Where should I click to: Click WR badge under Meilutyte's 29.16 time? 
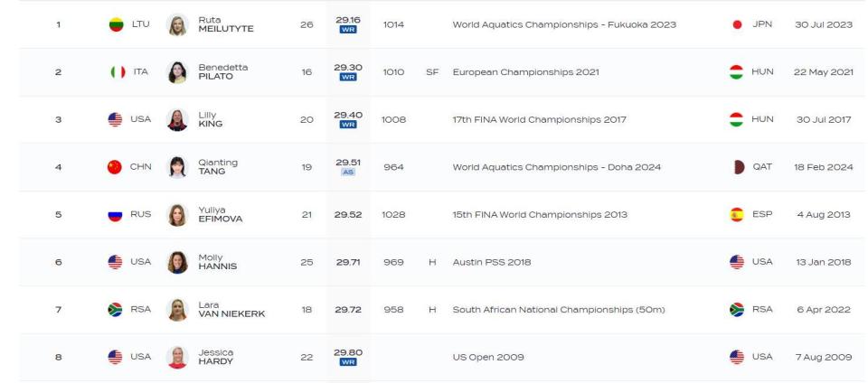[x=347, y=30]
